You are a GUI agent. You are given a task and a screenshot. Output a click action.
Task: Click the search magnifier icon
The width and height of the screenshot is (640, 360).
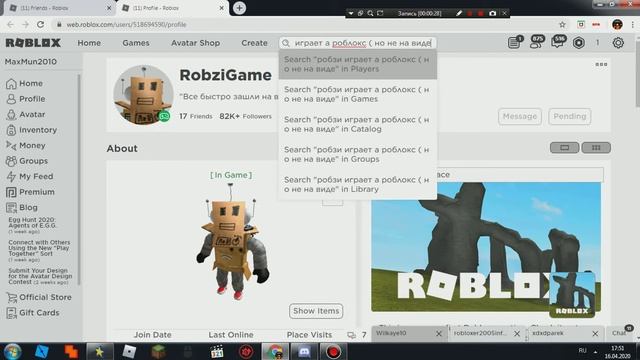(286, 43)
